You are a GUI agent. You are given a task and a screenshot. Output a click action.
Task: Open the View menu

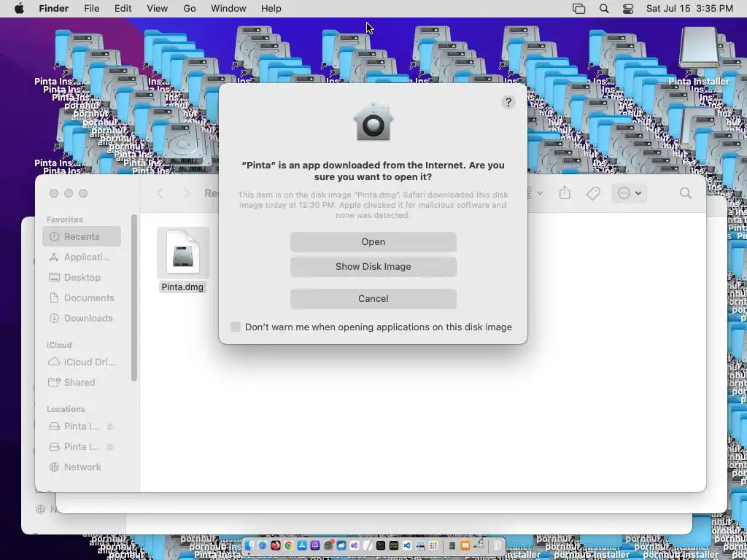pos(158,9)
